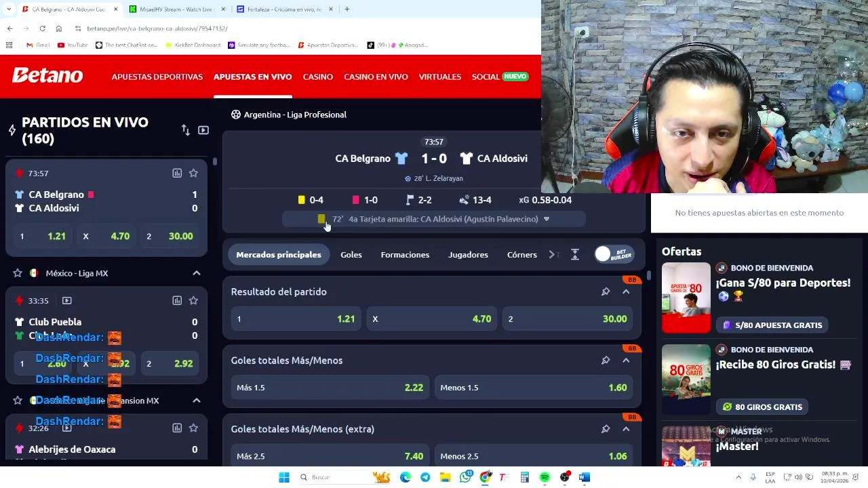Open the YouTube bookmark

point(72,45)
